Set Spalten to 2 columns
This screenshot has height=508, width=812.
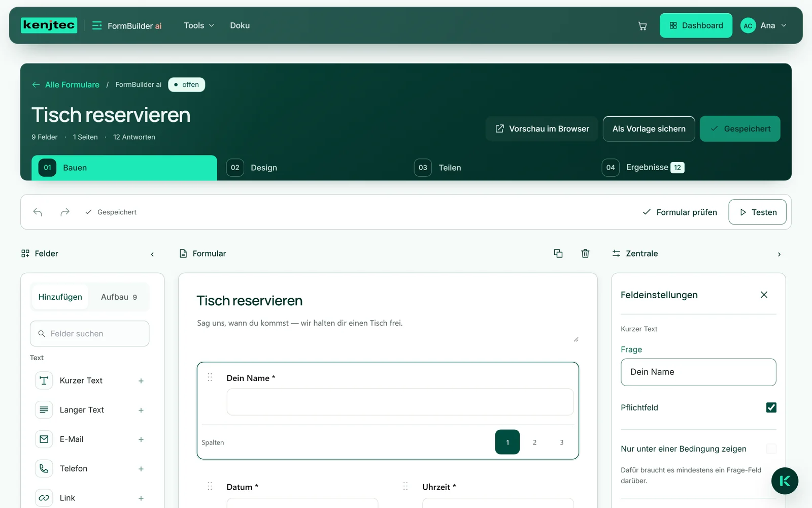534,442
